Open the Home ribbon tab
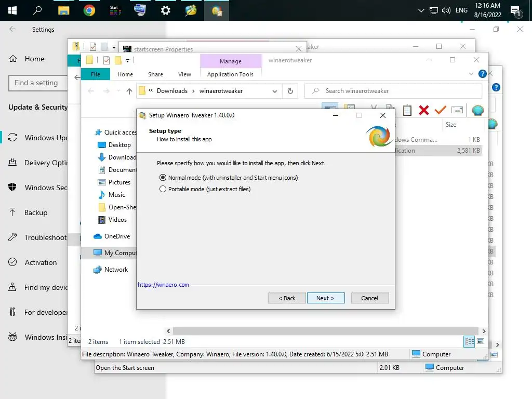Image resolution: width=532 pixels, height=399 pixels. coord(125,74)
